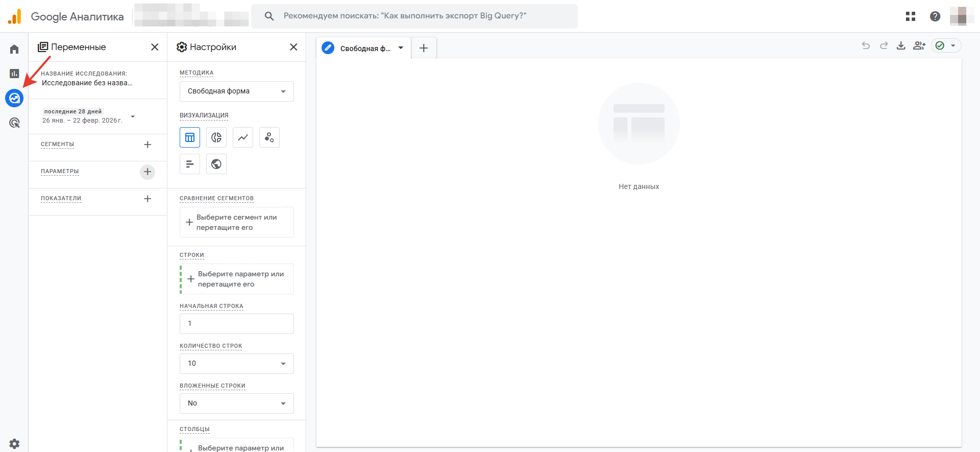The width and height of the screenshot is (980, 452).
Task: Add a new metric in Показатели
Action: pos(148,199)
